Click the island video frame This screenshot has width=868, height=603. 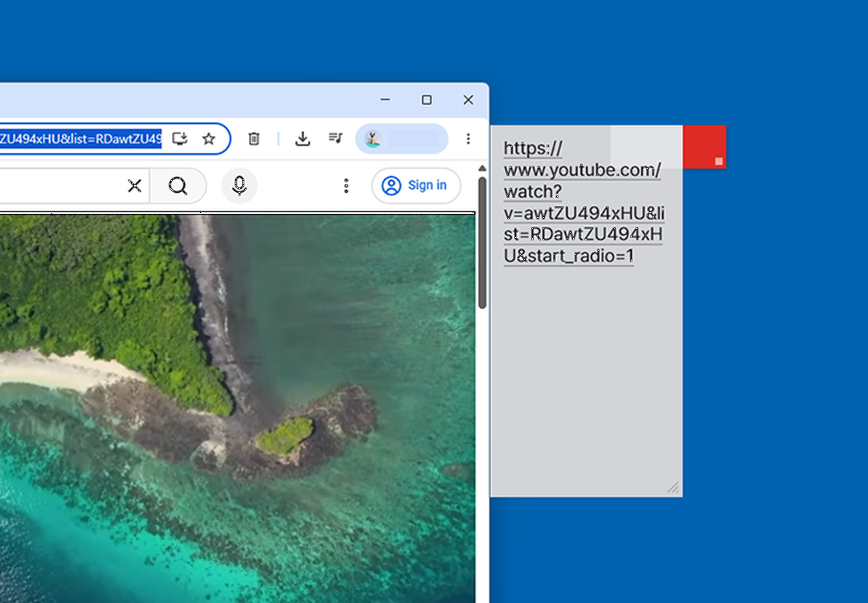(x=237, y=408)
